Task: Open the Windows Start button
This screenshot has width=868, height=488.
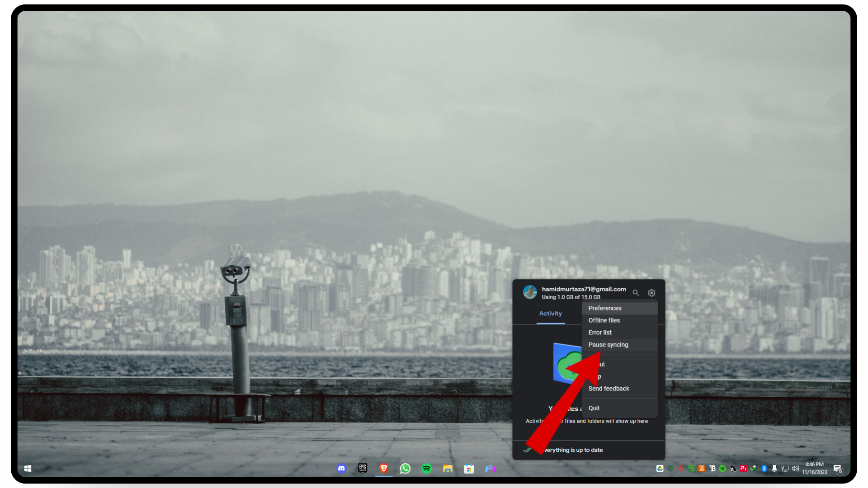Action: coord(28,469)
